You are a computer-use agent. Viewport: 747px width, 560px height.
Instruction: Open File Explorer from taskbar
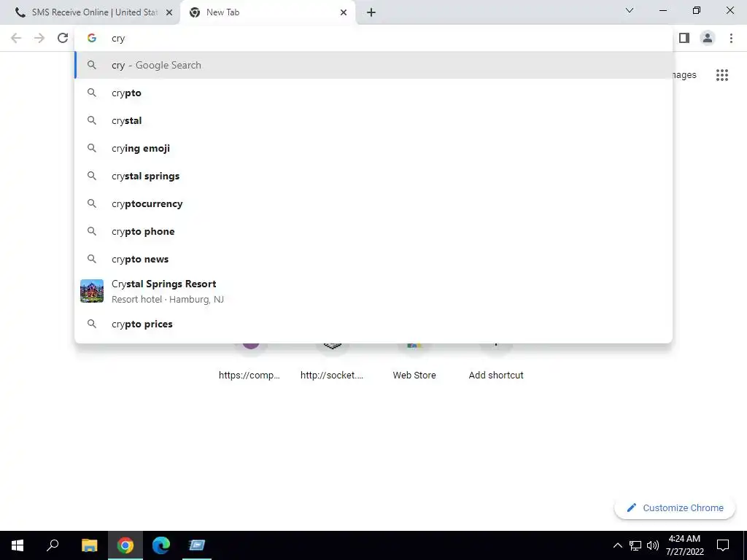[x=89, y=545]
